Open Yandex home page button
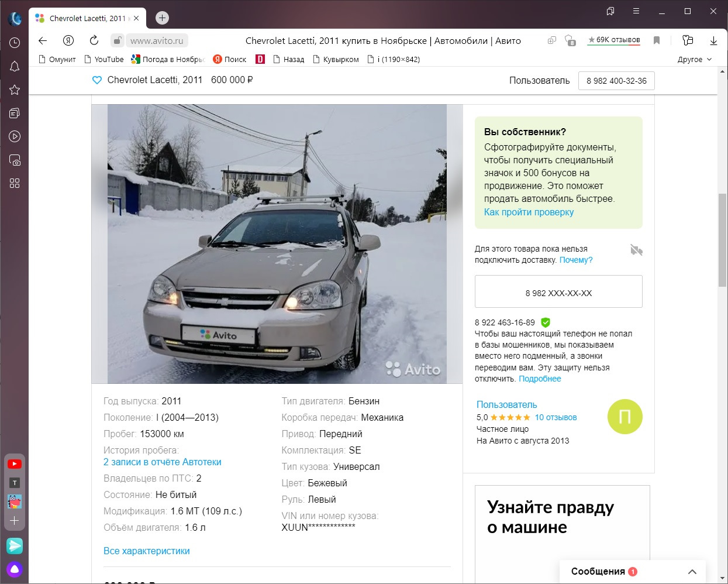Screen dimensions: 728x584 [x=68, y=40]
